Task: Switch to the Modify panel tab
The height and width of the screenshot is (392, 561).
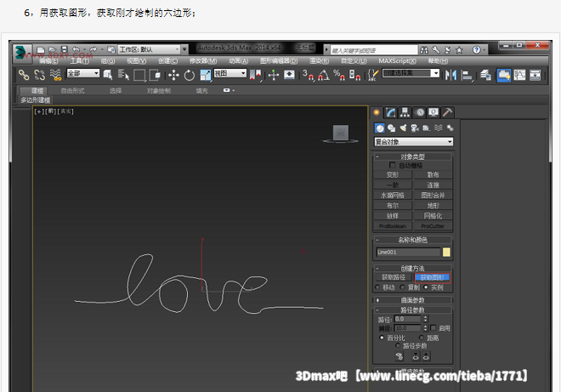Action: tap(391, 112)
